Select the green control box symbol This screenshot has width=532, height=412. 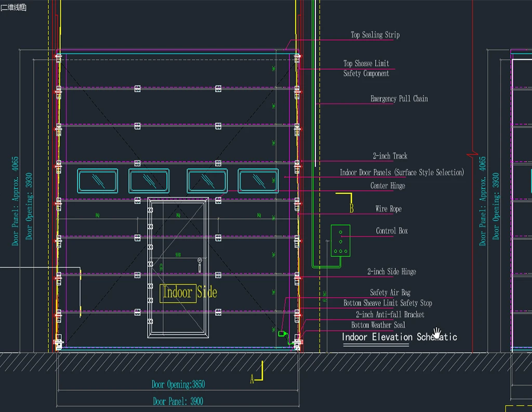click(340, 241)
